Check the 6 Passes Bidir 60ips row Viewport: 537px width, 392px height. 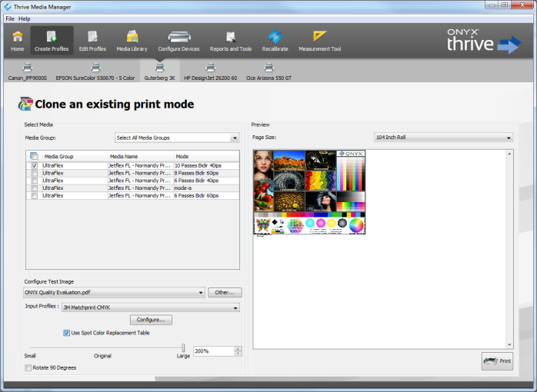pyautogui.click(x=35, y=196)
